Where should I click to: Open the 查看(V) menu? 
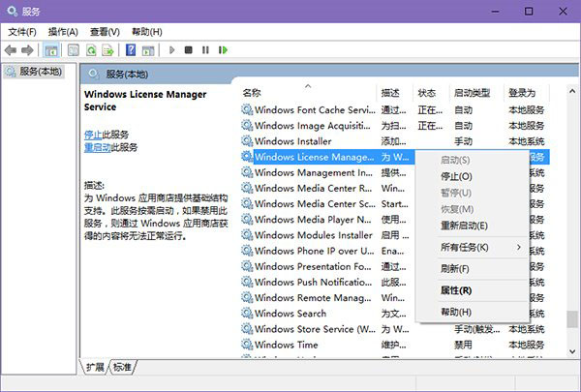click(x=105, y=32)
